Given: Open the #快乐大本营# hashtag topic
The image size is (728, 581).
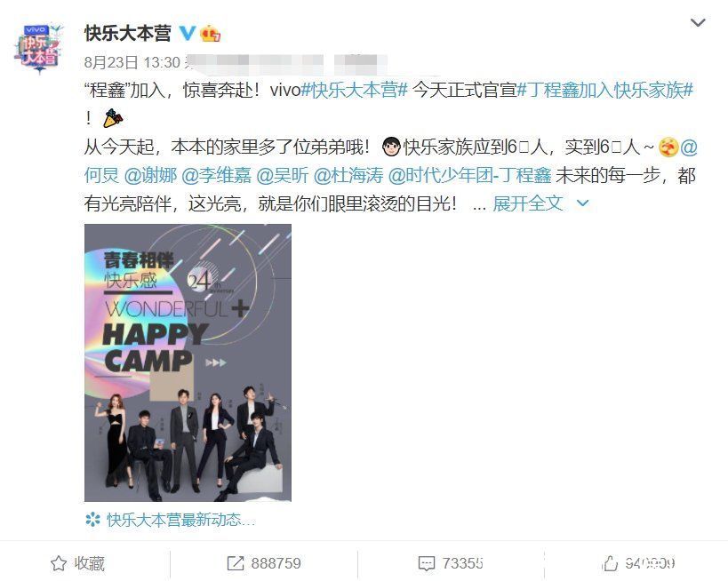Looking at the screenshot, I should pos(355,90).
